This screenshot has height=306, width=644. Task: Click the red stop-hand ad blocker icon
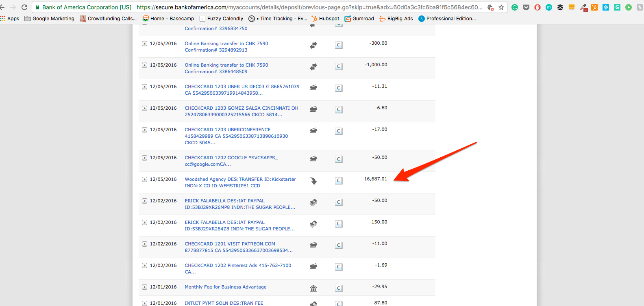tap(537, 7)
